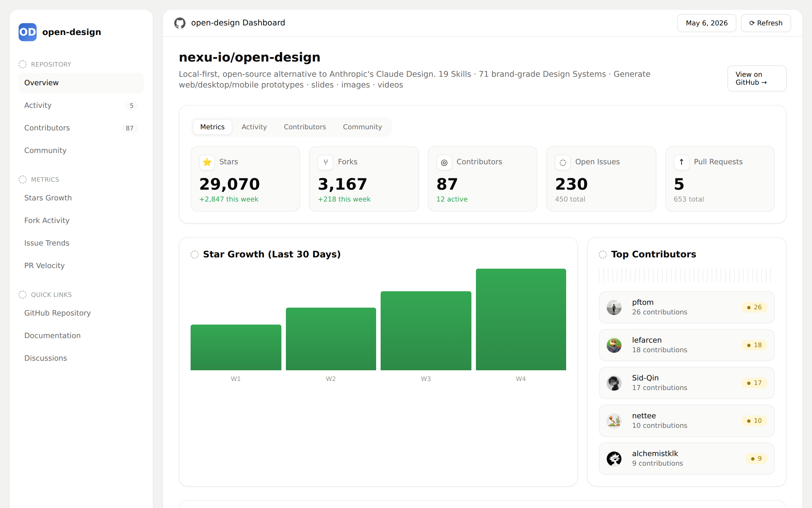
Task: Click the Open Issues card circle icon
Action: click(563, 162)
